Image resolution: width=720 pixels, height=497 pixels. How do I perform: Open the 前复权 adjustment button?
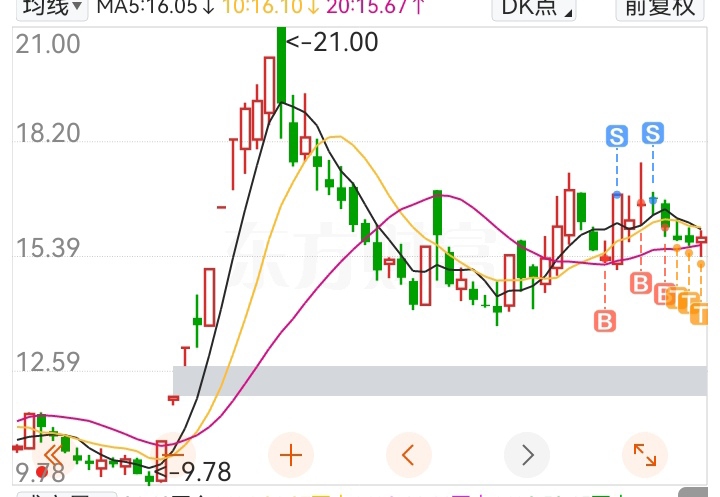(x=659, y=8)
